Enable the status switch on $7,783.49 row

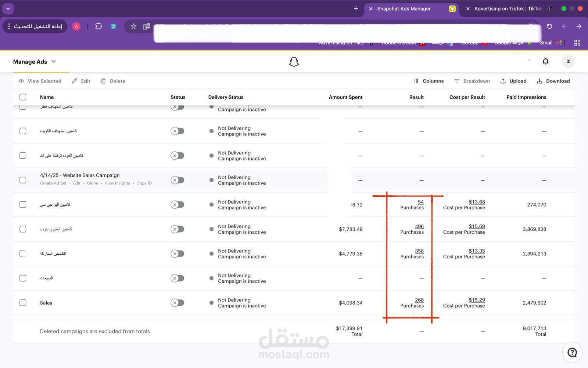(177, 229)
